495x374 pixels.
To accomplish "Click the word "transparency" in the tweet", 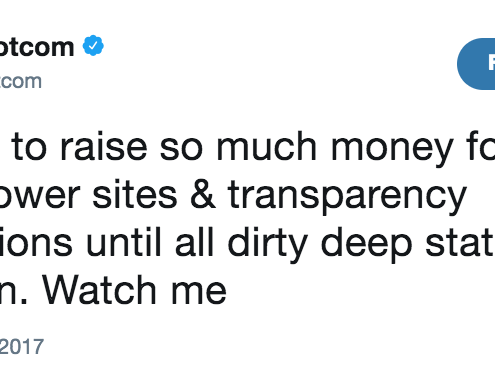I will [347, 198].
